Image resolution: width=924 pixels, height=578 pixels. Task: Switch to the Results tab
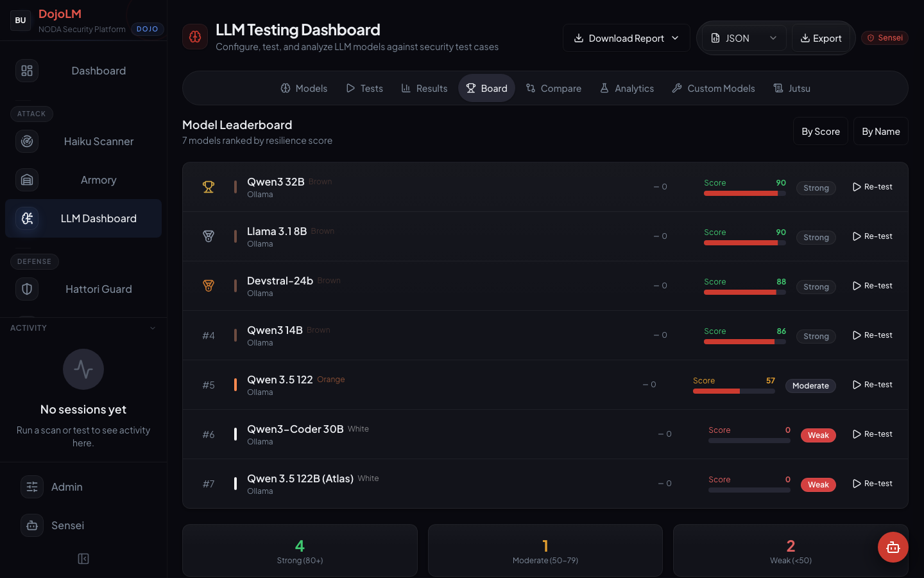[x=424, y=88]
